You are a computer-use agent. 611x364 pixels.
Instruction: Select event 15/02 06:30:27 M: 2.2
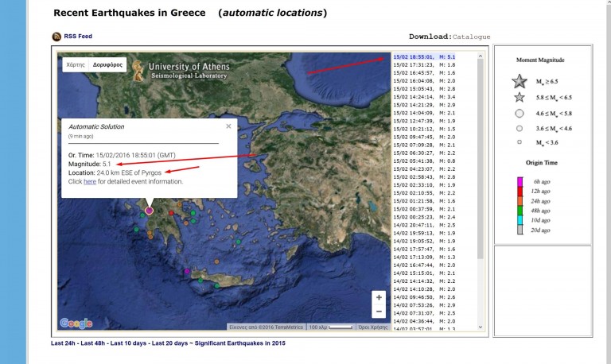coord(424,153)
